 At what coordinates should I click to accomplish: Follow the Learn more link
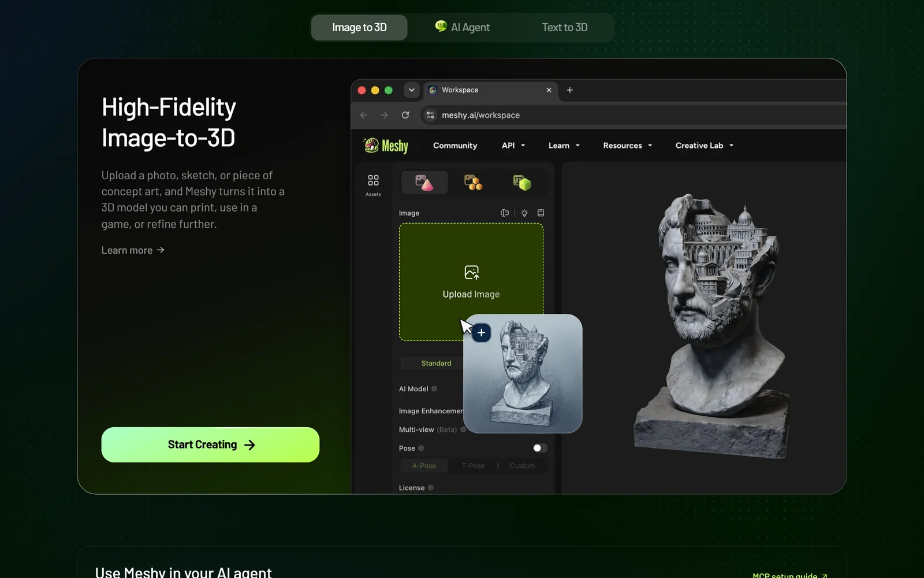click(133, 250)
